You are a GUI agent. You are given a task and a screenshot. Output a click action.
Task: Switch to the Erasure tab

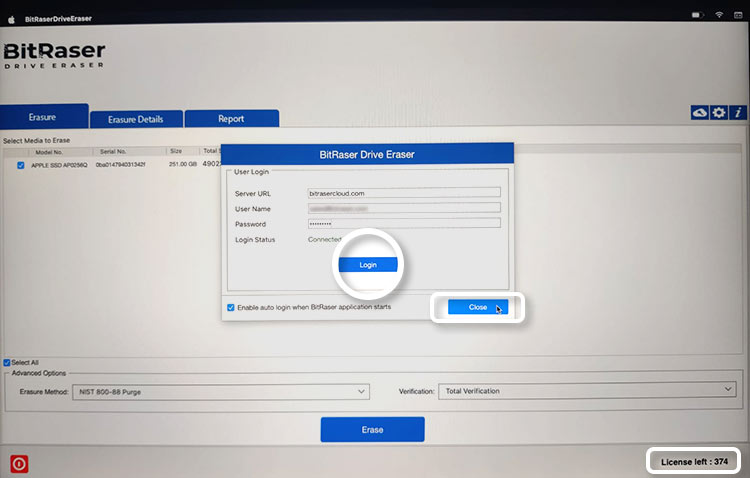pyautogui.click(x=42, y=117)
